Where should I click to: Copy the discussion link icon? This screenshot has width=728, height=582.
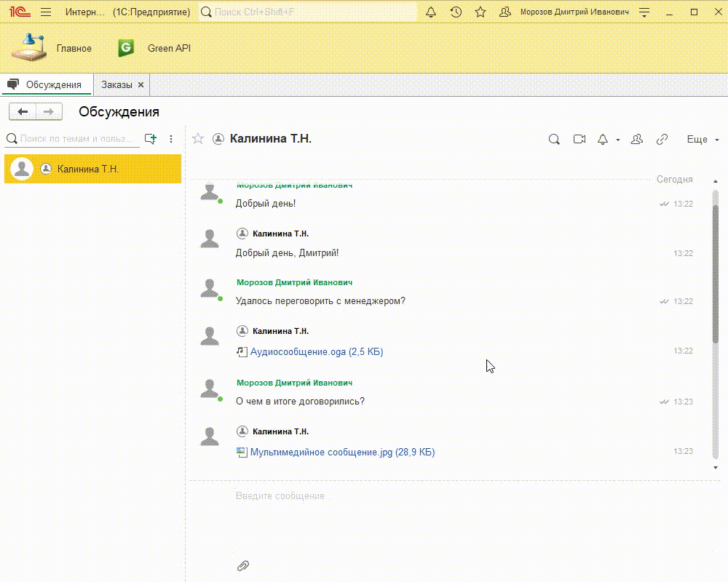(662, 140)
